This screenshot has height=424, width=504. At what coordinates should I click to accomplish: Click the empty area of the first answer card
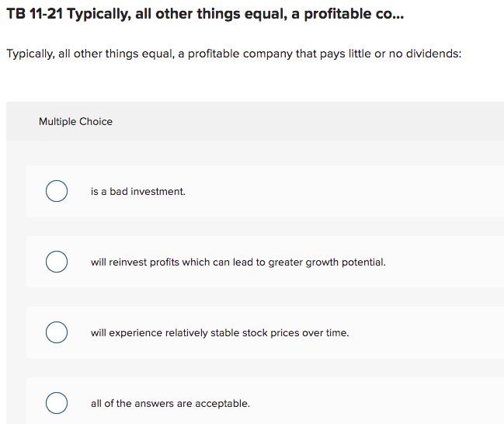pyautogui.click(x=349, y=191)
